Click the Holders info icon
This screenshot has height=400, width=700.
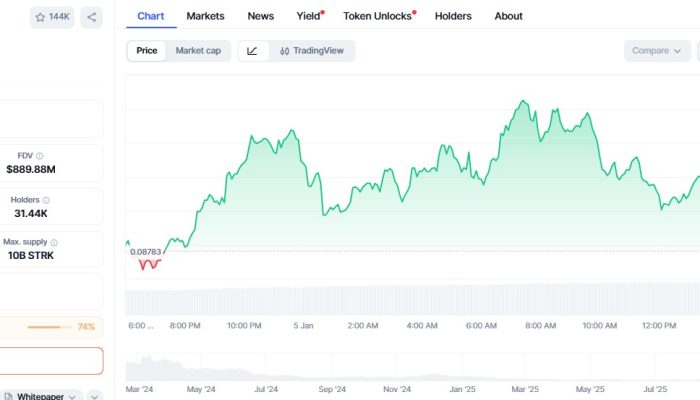46,200
